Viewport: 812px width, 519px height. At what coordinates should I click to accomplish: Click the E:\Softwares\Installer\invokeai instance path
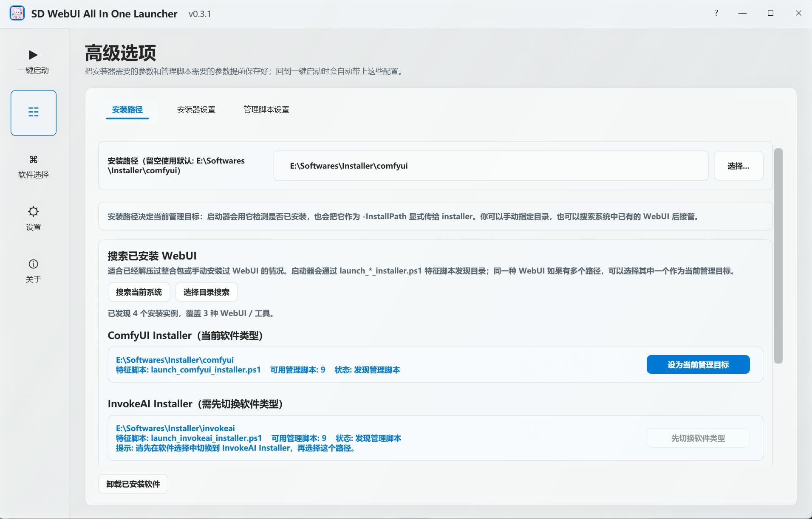tap(175, 428)
